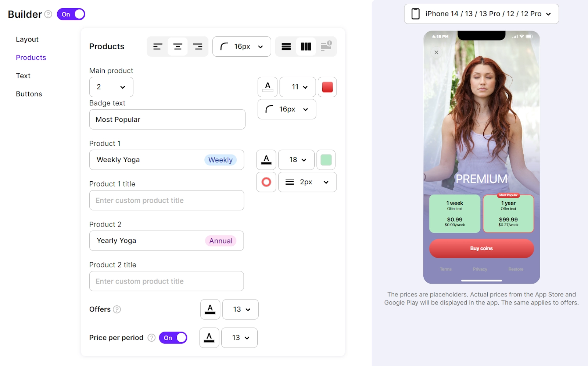Click the Restore link in preview
Screen dimensions: 588x366
coord(516,269)
